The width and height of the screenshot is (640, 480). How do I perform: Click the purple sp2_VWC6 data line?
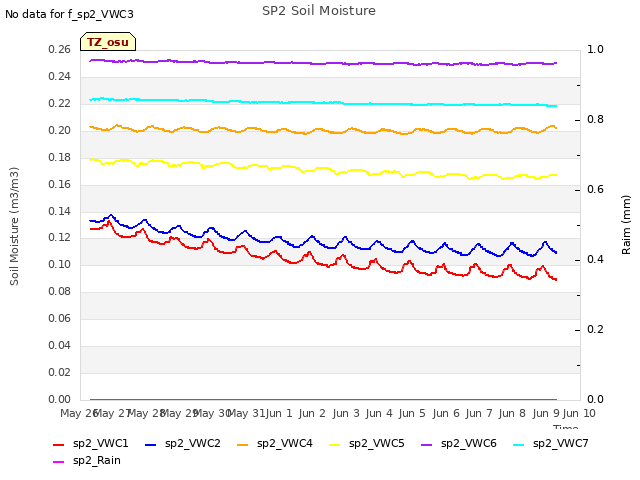tap(322, 63)
